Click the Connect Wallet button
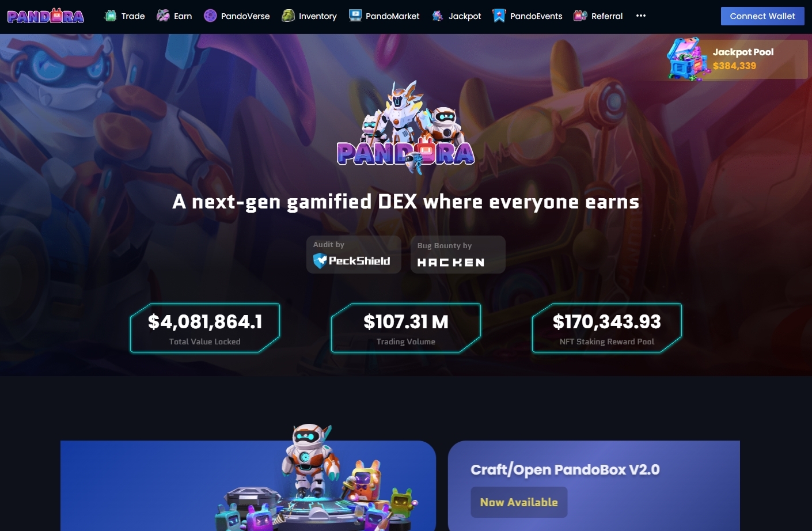The width and height of the screenshot is (812, 531). pos(762,16)
